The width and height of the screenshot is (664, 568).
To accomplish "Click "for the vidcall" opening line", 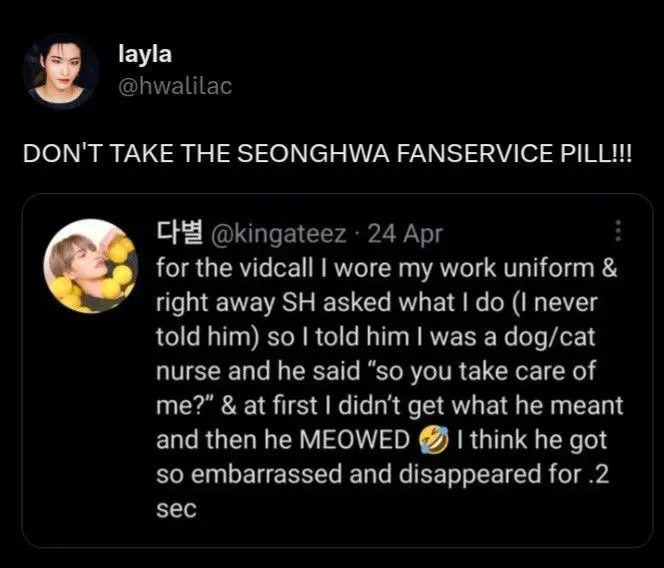I will tap(222, 269).
